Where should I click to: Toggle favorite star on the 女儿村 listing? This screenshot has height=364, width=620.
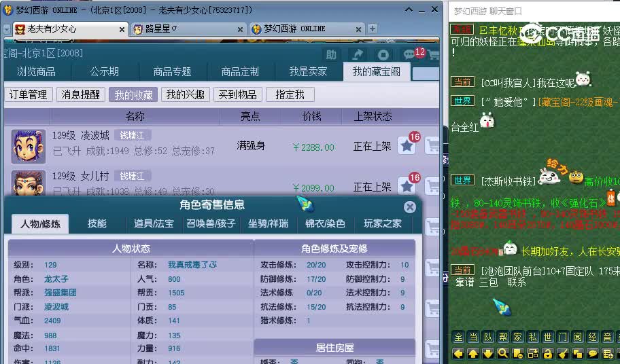pos(407,187)
